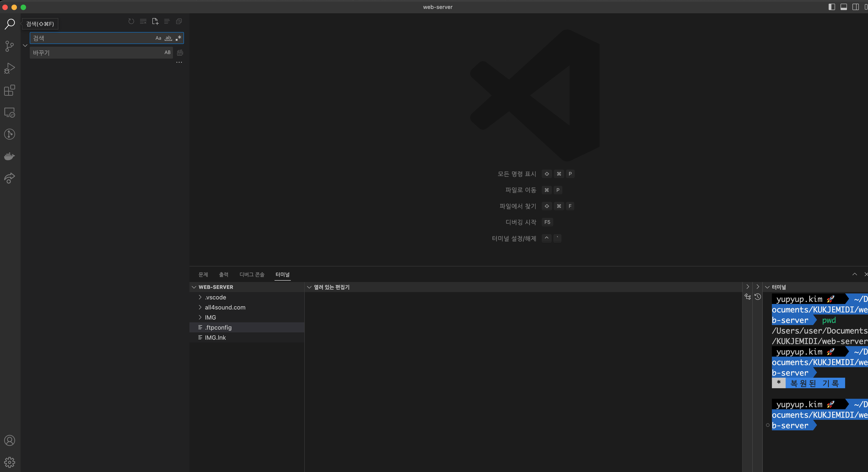
Task: Toggle search details with the ellipsis button
Action: point(179,62)
